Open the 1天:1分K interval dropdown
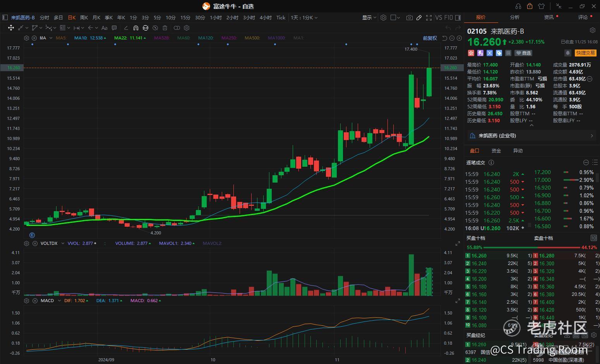This screenshot has width=600, height=364. (x=304, y=17)
